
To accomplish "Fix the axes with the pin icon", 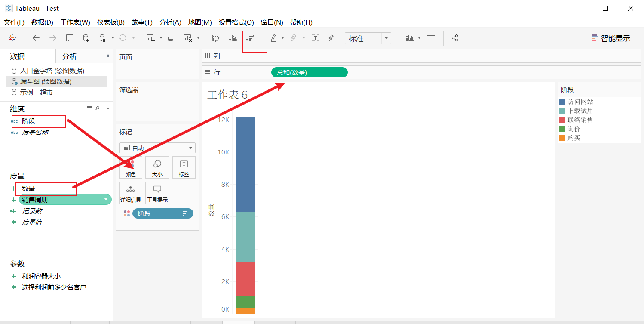I will (x=331, y=38).
